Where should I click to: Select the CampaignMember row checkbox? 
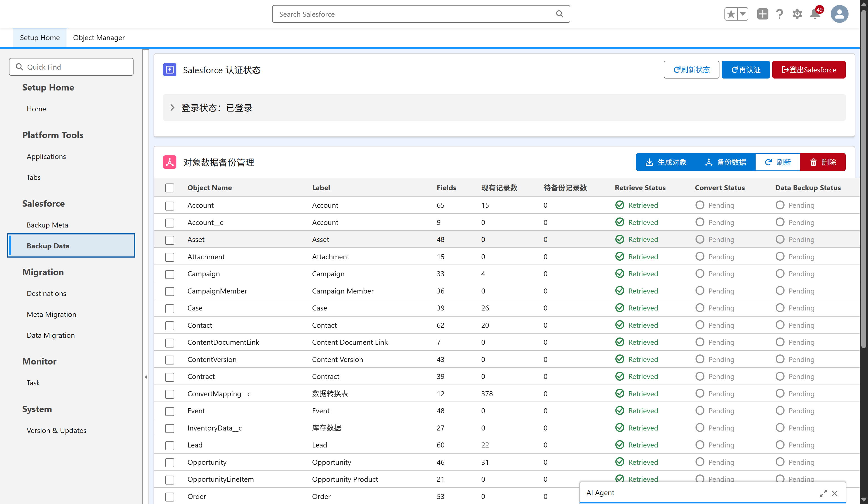point(169,291)
